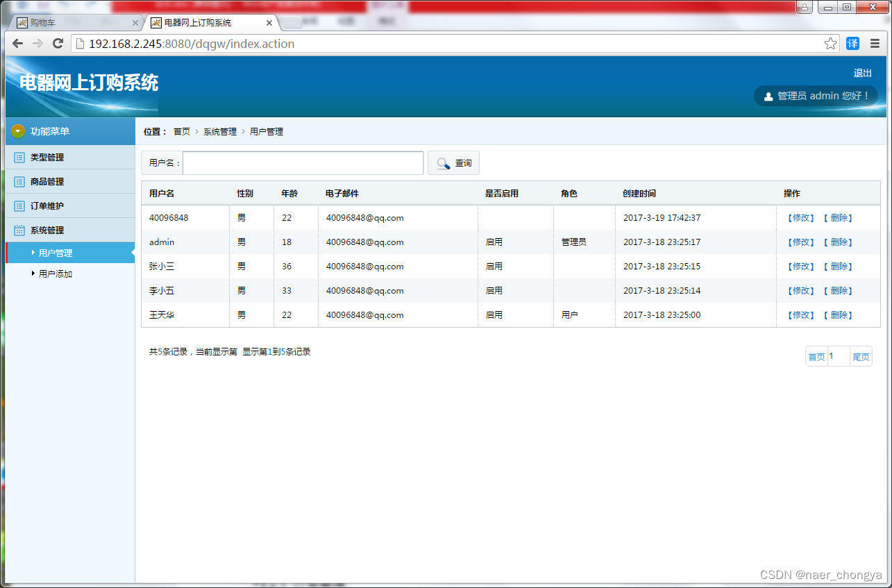Click the administrator user avatar icon

coord(768,96)
